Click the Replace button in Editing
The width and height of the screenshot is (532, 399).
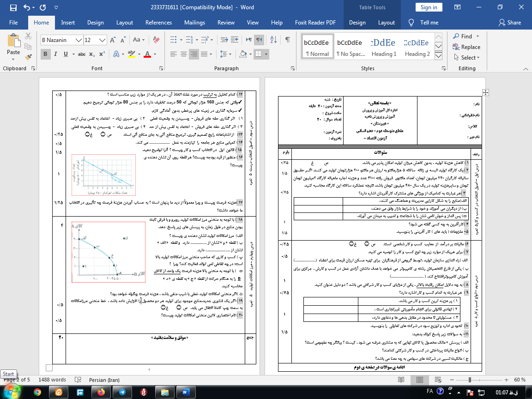click(x=466, y=47)
